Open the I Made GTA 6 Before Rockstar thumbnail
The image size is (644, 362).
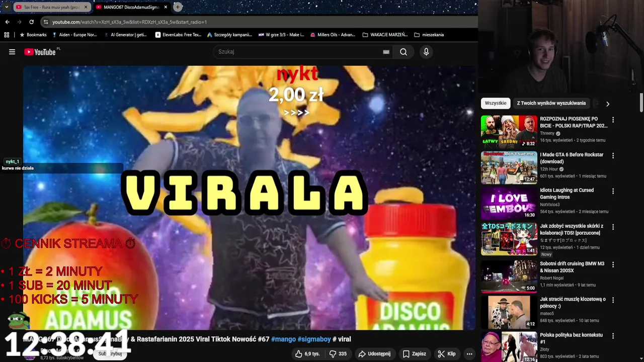pos(509,167)
